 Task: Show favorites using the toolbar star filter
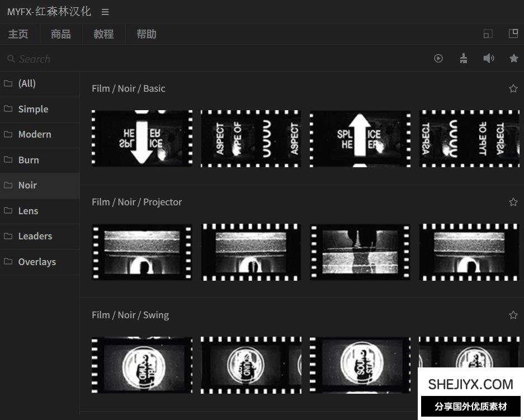pos(513,58)
